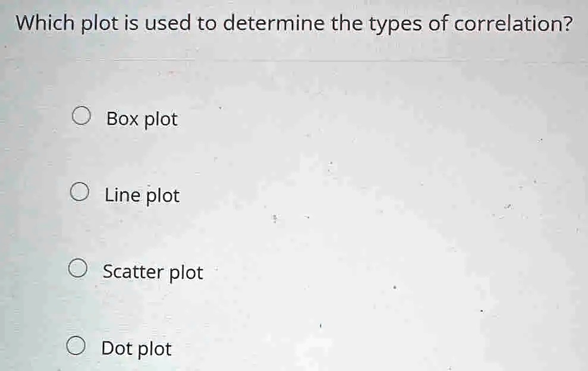Click the word 'Which' in the question
The width and height of the screenshot is (588, 371).
coord(45,23)
